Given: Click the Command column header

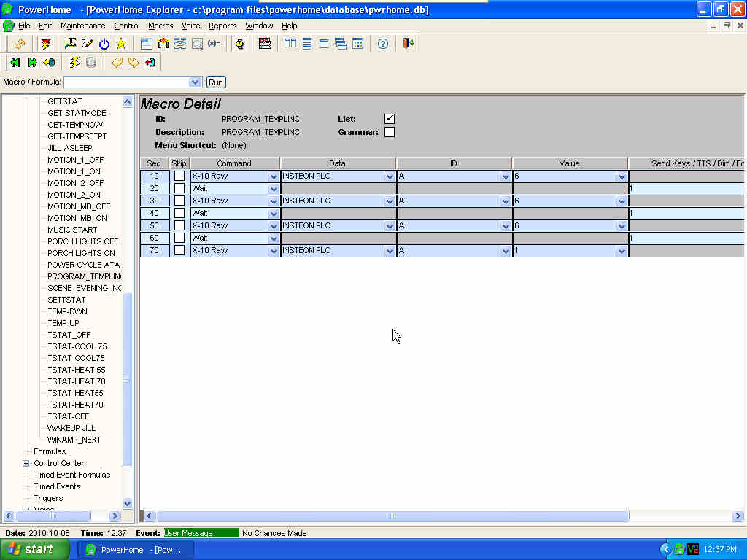Looking at the screenshot, I should (x=234, y=163).
